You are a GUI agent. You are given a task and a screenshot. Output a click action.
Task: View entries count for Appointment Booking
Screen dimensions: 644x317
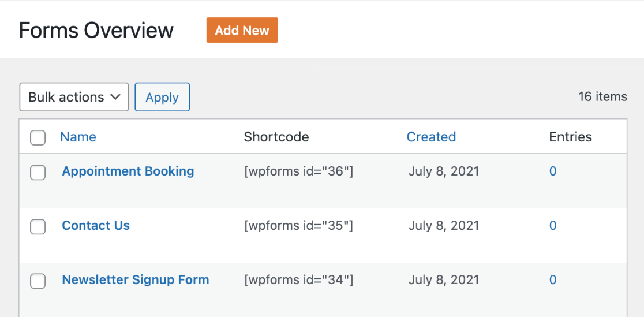pyautogui.click(x=553, y=171)
